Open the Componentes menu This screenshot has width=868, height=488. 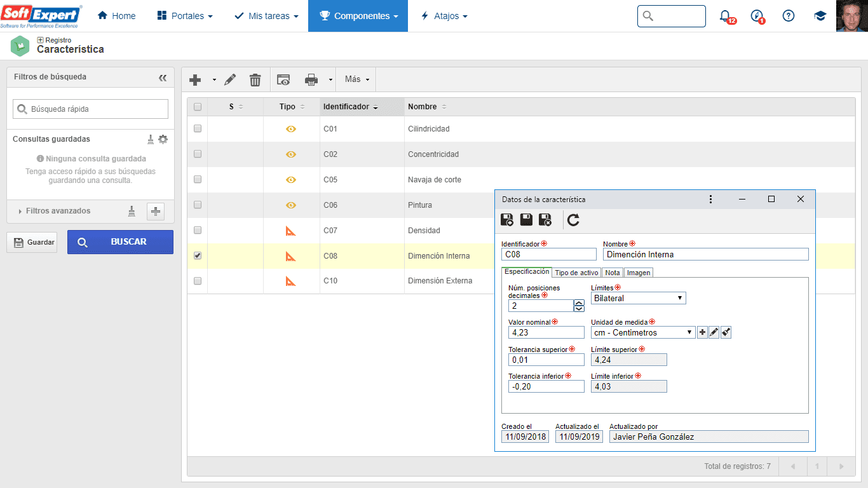[x=358, y=16]
